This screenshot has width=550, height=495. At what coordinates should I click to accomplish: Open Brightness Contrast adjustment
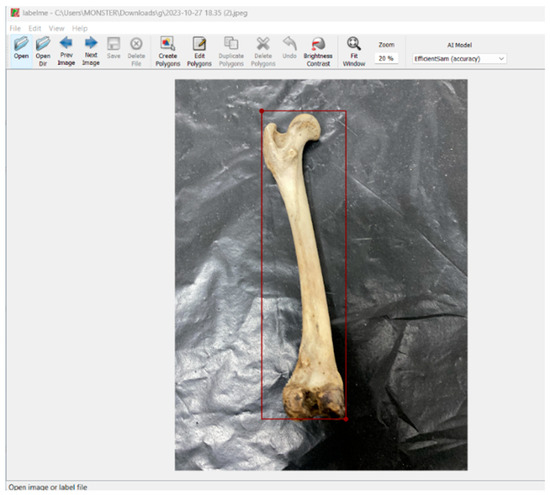pos(318,51)
